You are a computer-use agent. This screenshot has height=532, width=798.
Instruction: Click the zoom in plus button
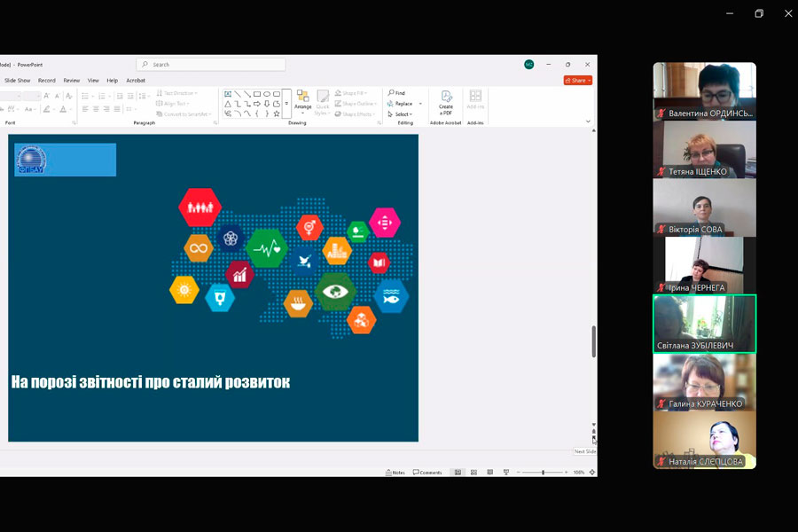[x=566, y=473]
